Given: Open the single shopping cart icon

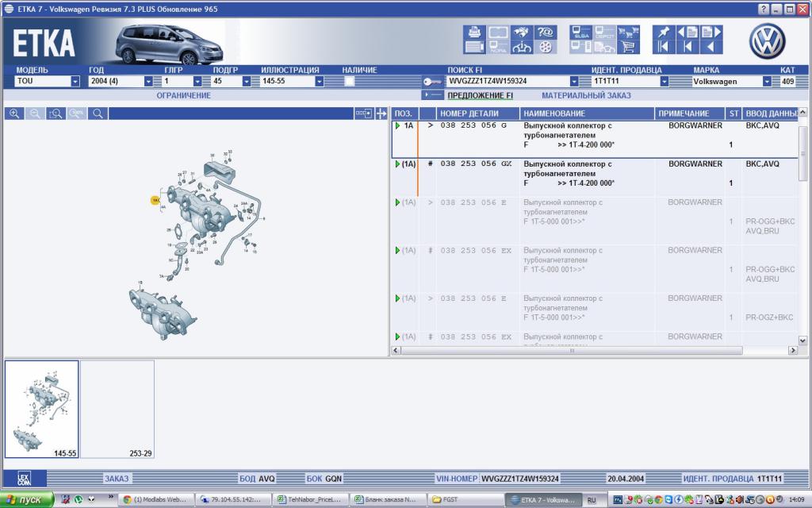Looking at the screenshot, I should (628, 47).
